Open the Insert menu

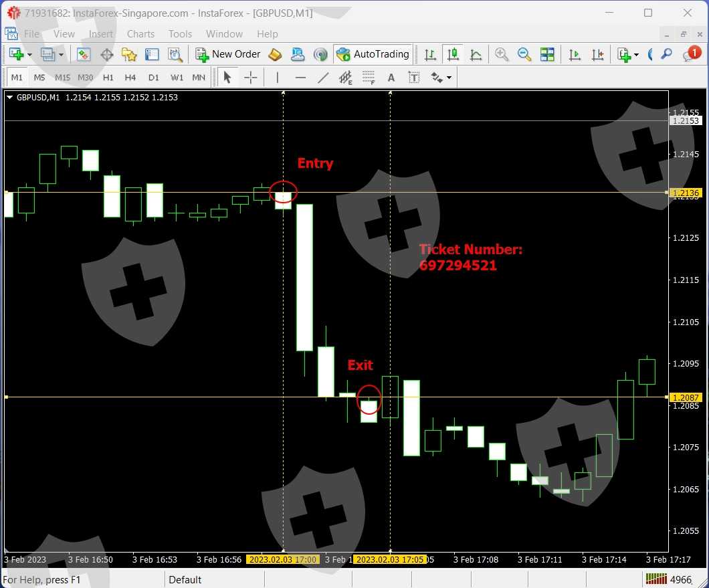tap(101, 33)
